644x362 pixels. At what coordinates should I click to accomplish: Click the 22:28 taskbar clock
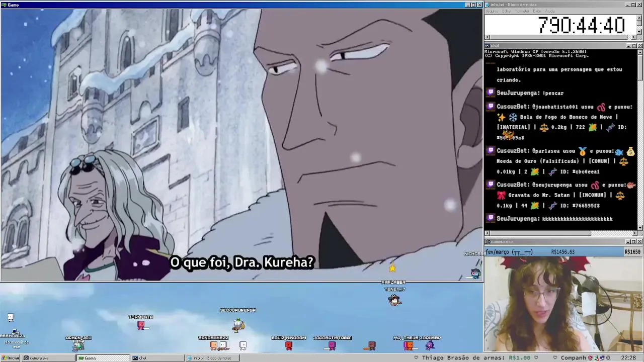point(628,358)
